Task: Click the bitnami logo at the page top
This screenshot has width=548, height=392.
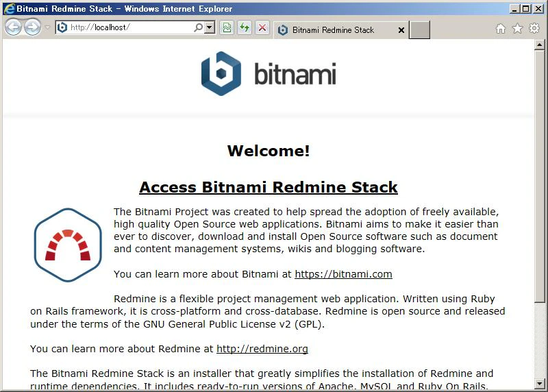Action: (x=269, y=73)
